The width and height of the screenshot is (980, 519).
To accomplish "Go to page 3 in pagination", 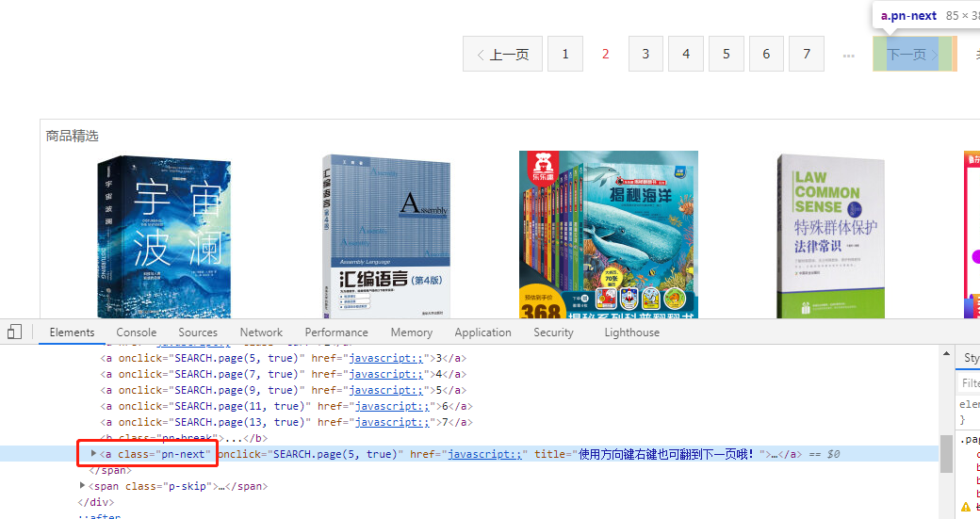I will (x=645, y=54).
